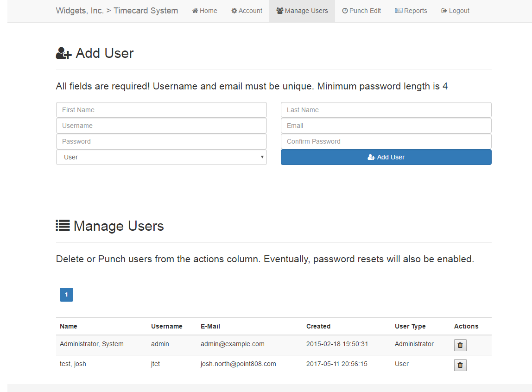Delete user jtet with trash icon

pos(460,365)
